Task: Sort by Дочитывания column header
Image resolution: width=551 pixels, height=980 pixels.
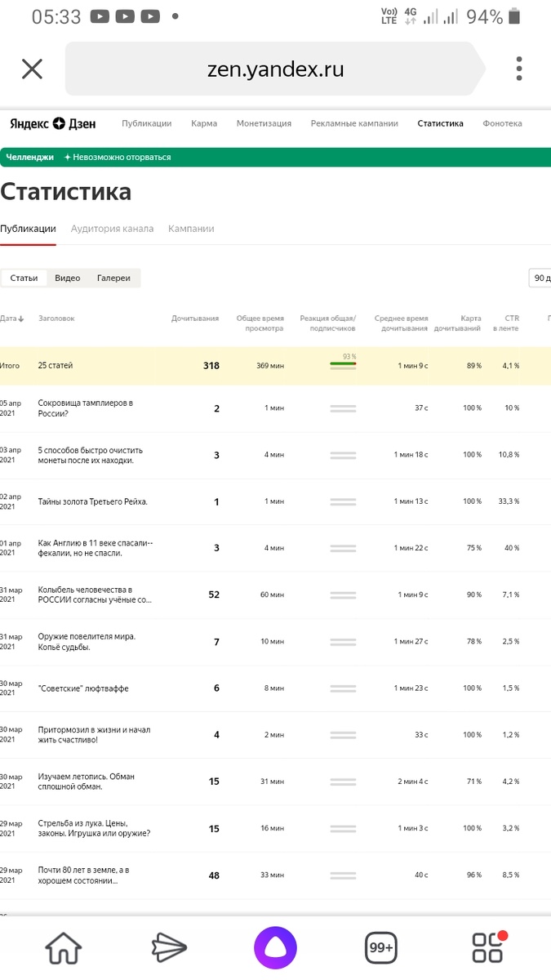Action: [x=195, y=318]
